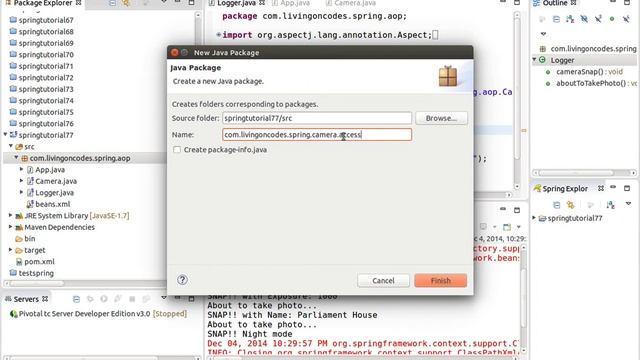Enable Create package-info.java checkbox
Image resolution: width=640 pixels, height=360 pixels.
click(177, 150)
